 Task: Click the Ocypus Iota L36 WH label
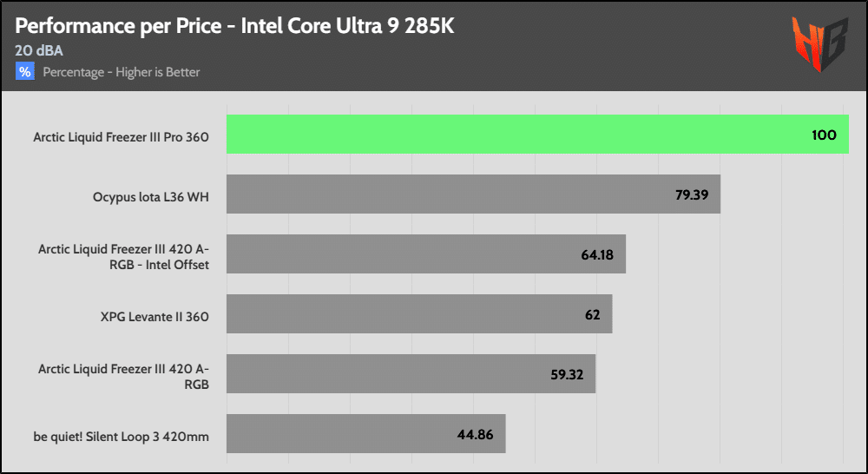pos(151,197)
